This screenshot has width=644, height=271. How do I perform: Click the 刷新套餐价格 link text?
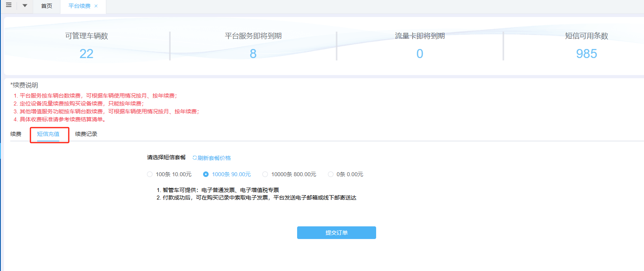point(214,158)
